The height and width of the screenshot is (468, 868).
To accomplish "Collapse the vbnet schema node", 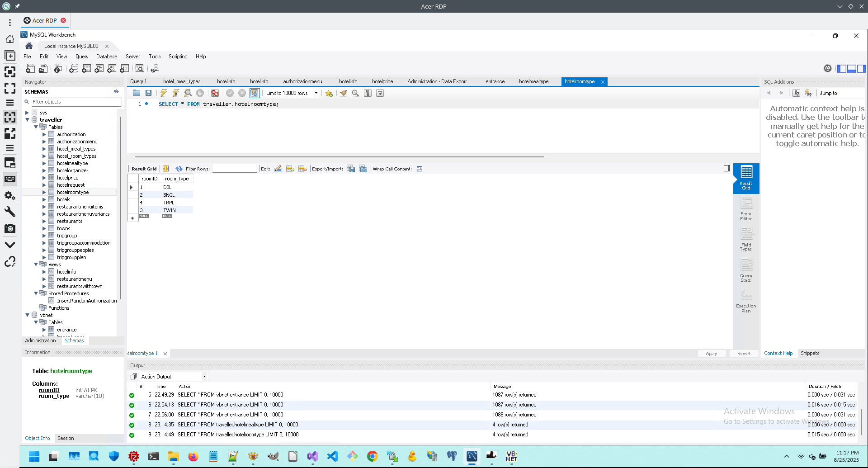I will pyautogui.click(x=27, y=315).
